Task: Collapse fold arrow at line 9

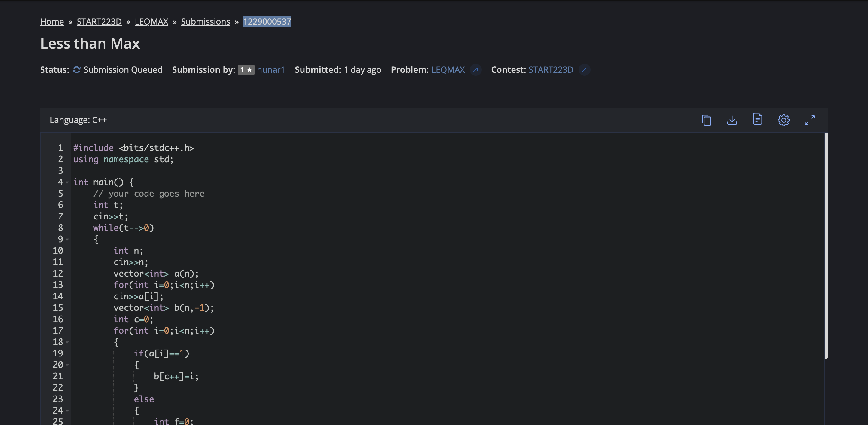Action: (x=67, y=239)
